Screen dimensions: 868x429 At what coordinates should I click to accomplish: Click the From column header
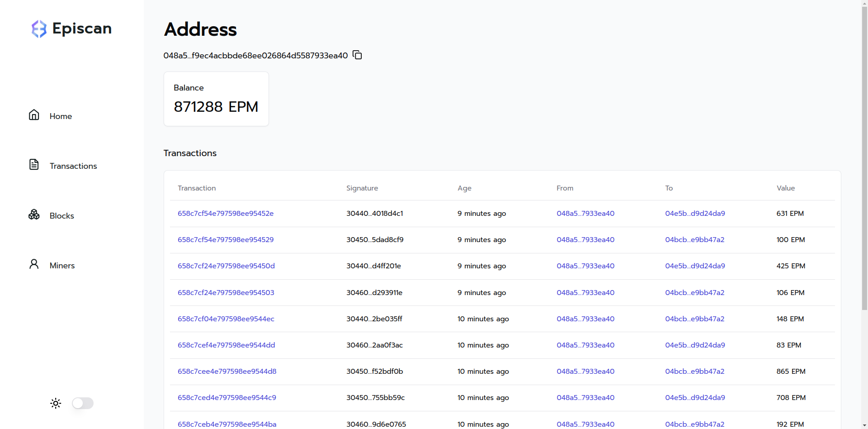pos(565,188)
